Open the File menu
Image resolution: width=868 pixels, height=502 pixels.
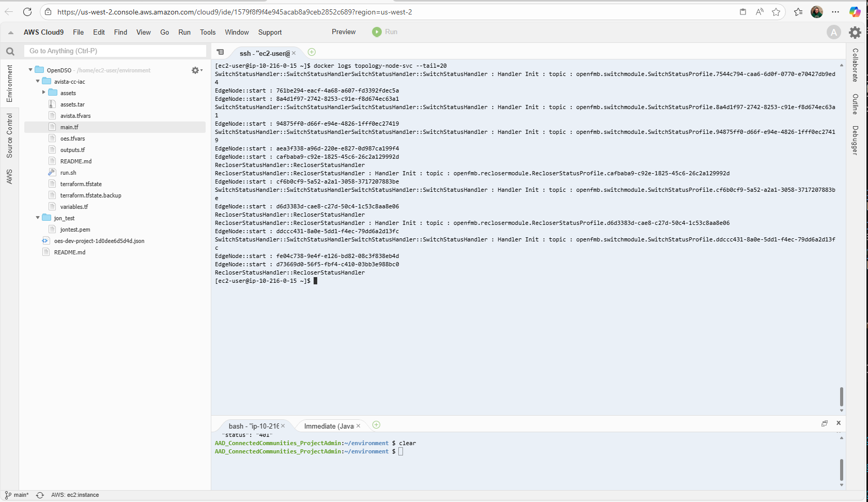coord(79,32)
